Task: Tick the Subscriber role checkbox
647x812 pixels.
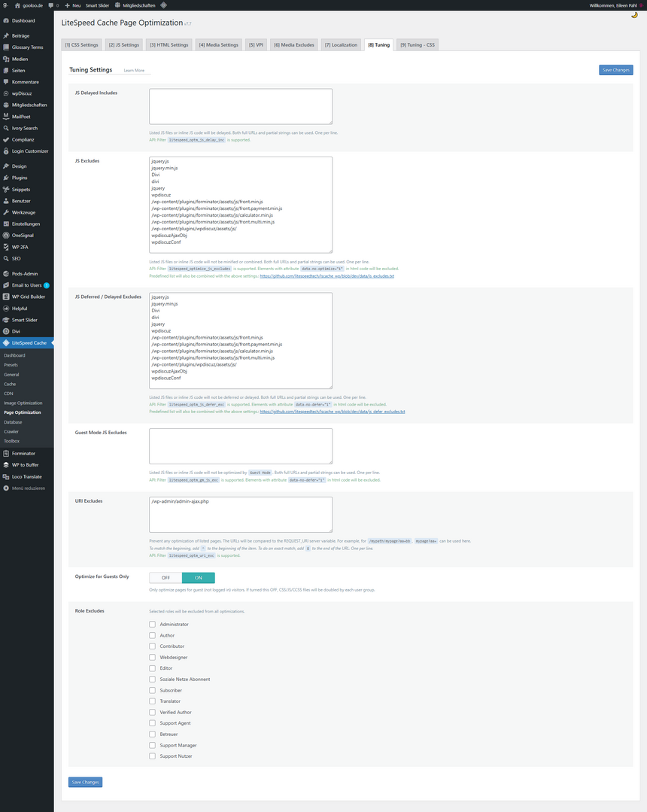Action: coord(152,690)
